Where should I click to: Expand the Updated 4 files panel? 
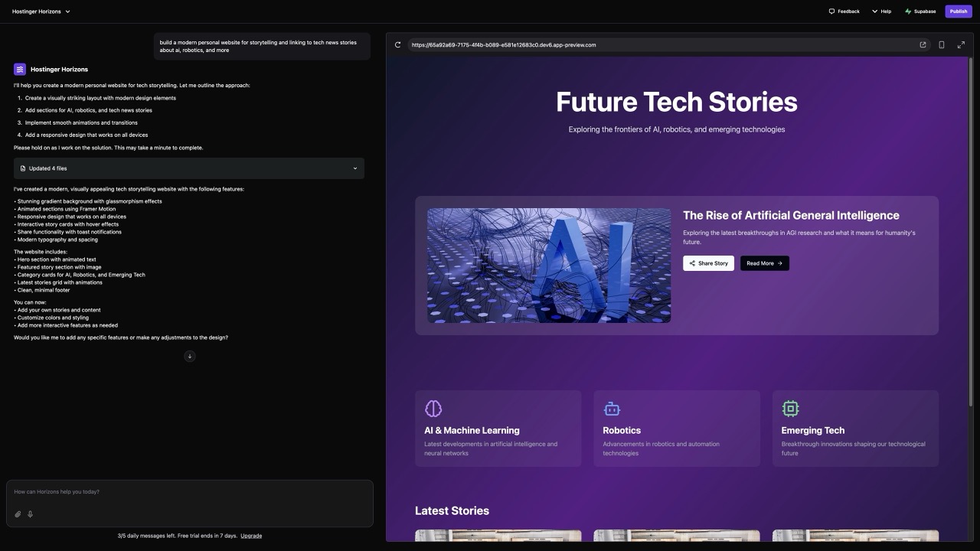point(354,168)
